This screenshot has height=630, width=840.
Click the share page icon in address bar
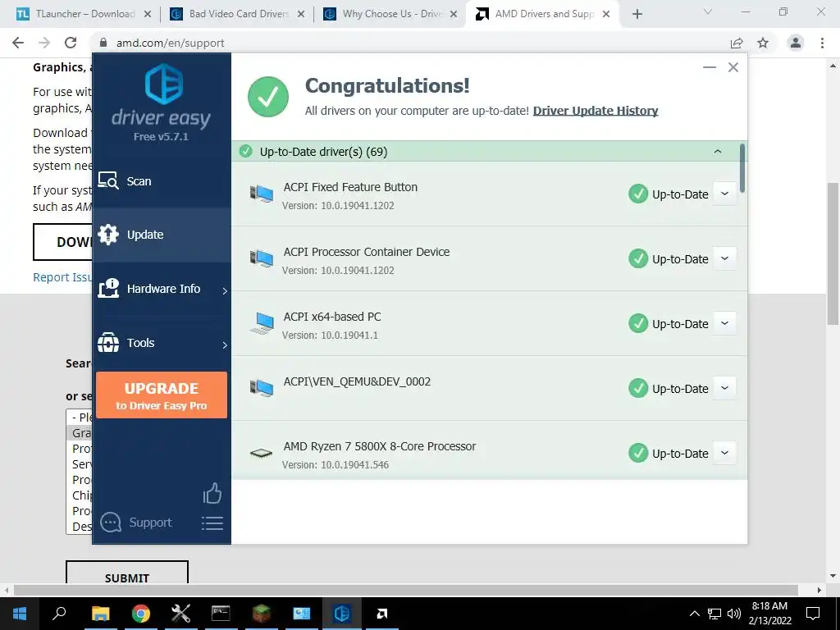[x=737, y=43]
